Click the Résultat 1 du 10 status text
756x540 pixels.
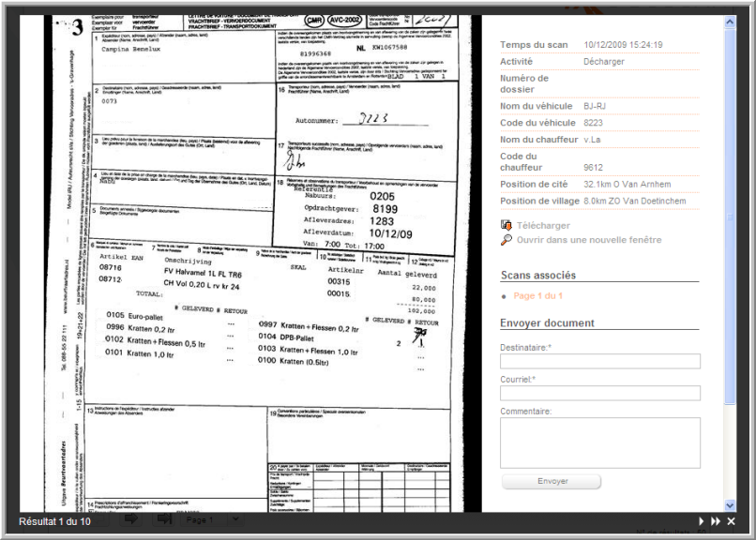tap(54, 521)
